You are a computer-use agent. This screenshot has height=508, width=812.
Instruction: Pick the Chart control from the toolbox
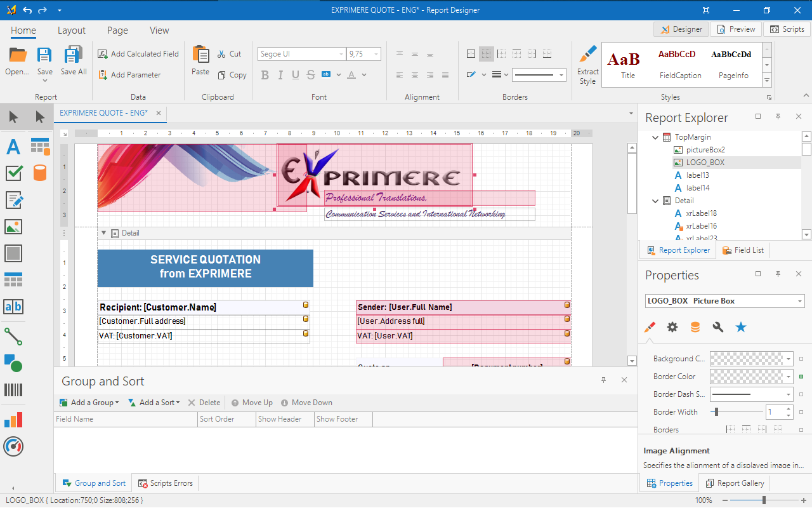(x=13, y=418)
